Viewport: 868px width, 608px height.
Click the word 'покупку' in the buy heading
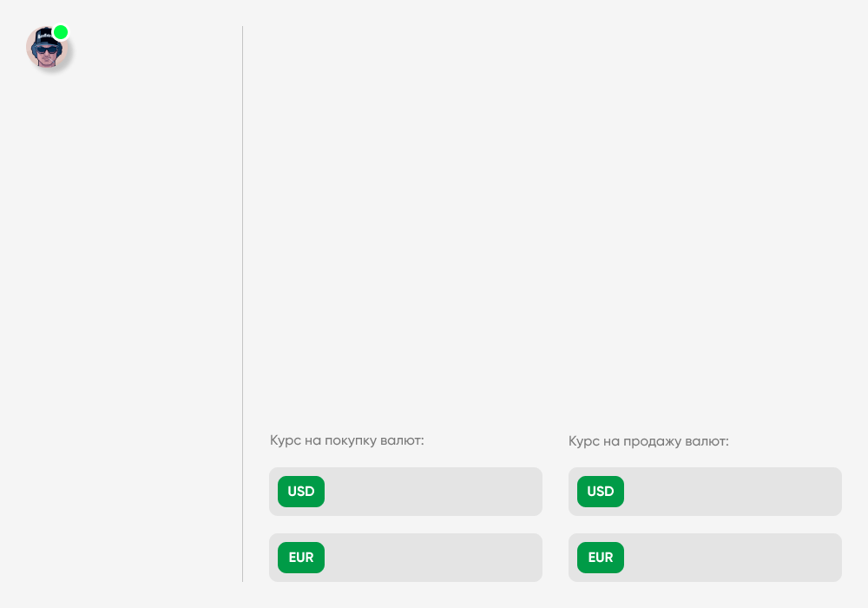(352, 440)
